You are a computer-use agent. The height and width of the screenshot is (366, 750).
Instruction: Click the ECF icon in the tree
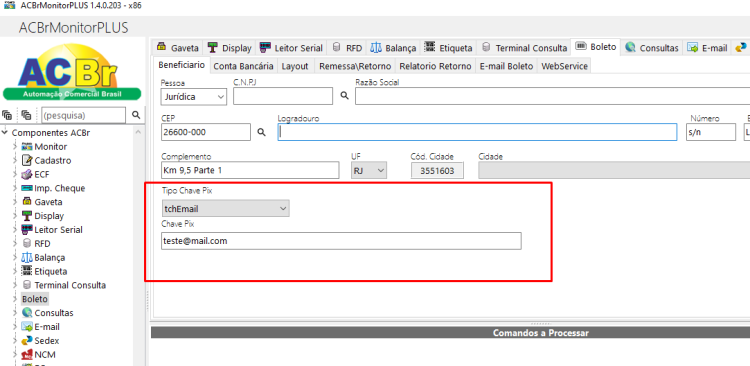(27, 174)
